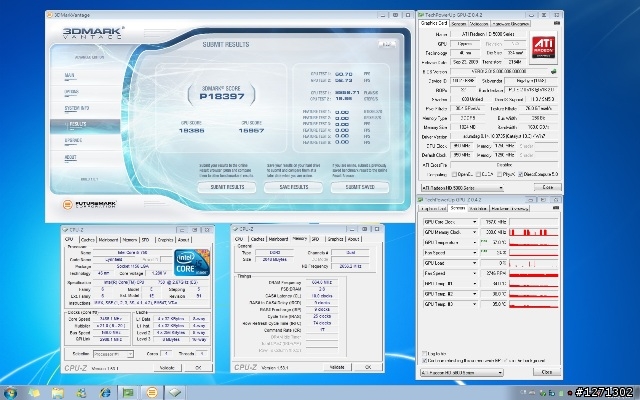The width and height of the screenshot is (640, 400).
Task: Switch to Memory tab in left CPU-Z window
Action: pyautogui.click(x=130, y=240)
